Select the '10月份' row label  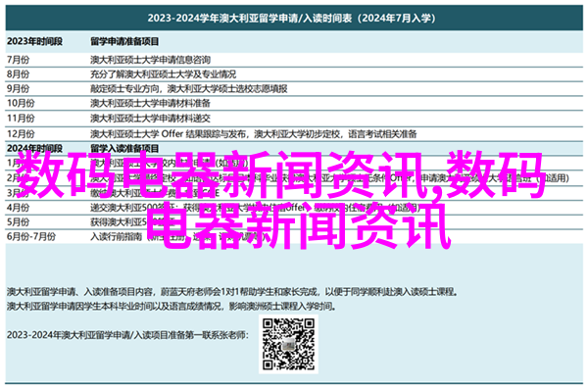point(21,103)
